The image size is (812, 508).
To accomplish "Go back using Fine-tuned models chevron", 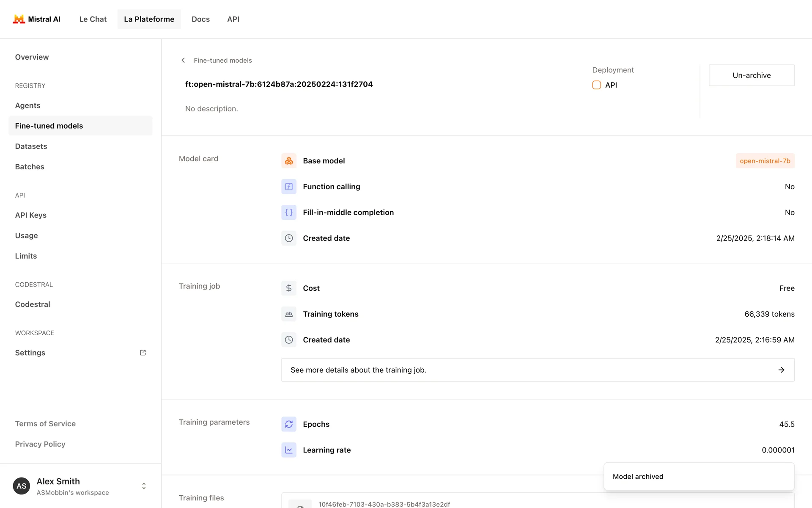I will click(x=183, y=61).
